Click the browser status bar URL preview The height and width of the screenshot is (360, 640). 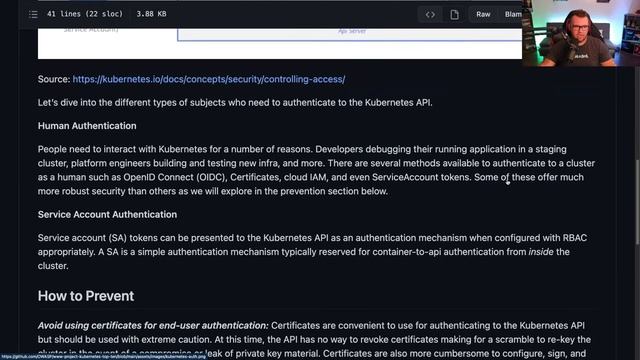(x=103, y=357)
